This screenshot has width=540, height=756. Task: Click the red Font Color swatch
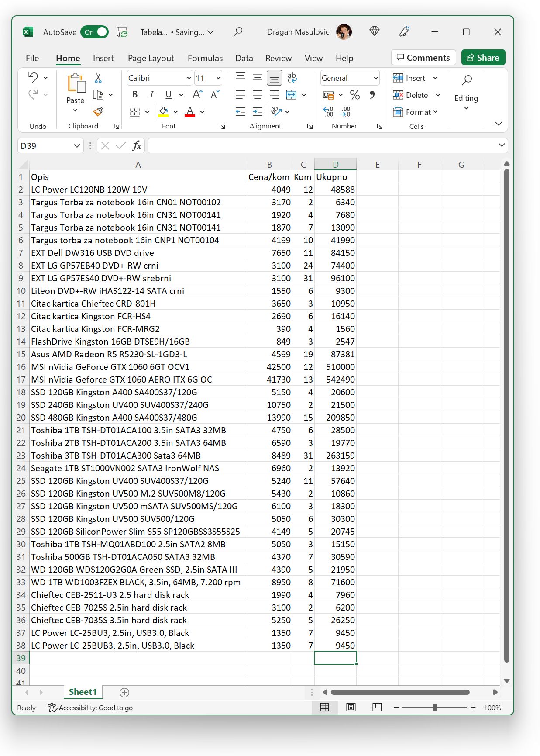[190, 112]
